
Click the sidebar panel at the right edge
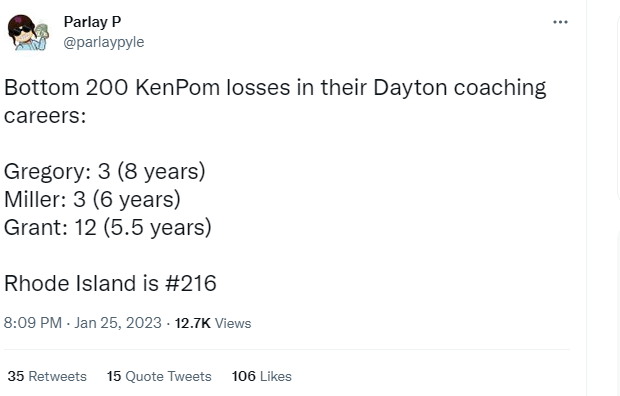point(618,107)
